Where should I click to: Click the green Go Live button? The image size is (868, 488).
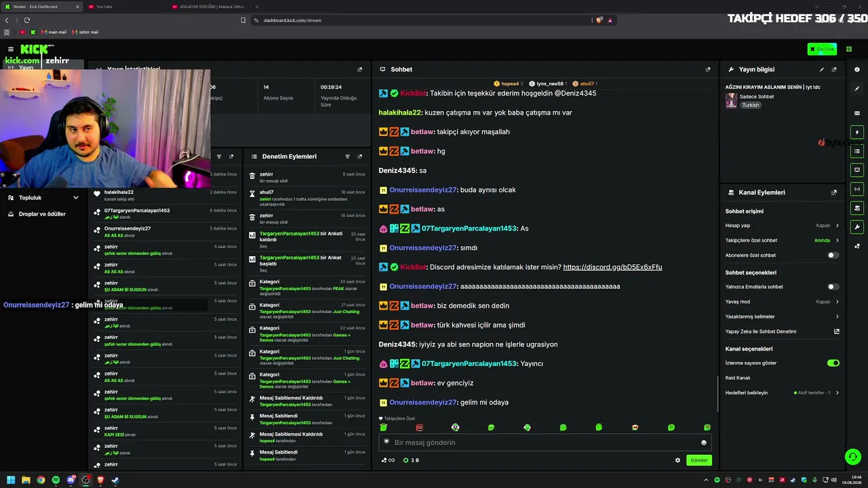click(822, 49)
